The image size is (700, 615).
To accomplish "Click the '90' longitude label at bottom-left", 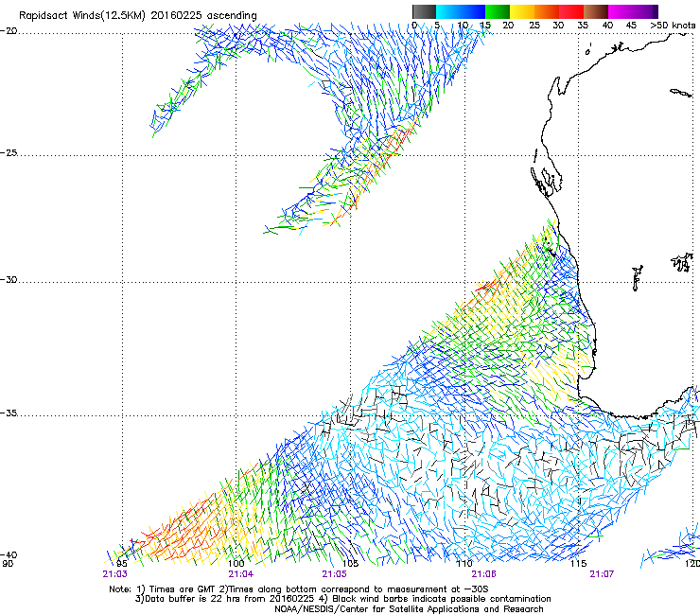I will [8, 563].
